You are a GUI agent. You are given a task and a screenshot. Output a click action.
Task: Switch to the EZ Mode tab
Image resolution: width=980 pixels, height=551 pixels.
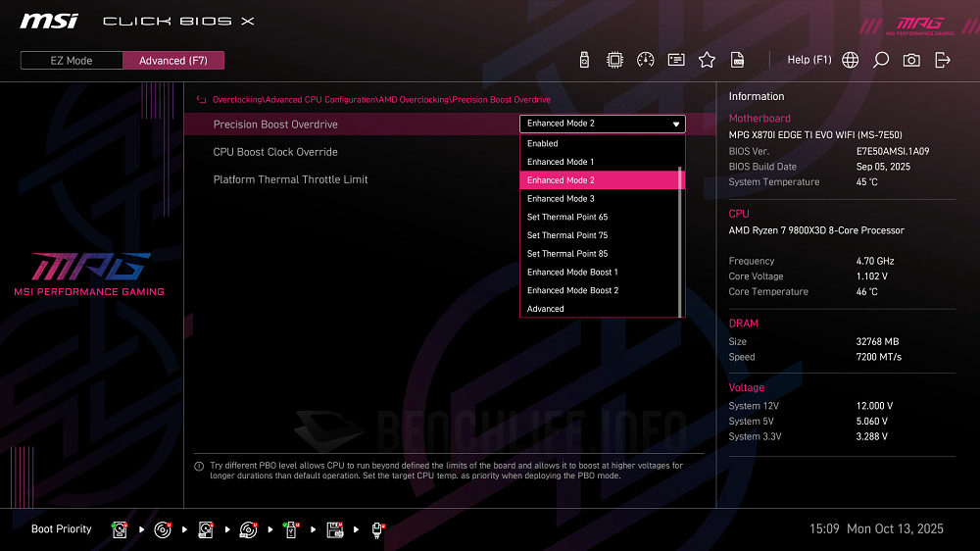(72, 61)
